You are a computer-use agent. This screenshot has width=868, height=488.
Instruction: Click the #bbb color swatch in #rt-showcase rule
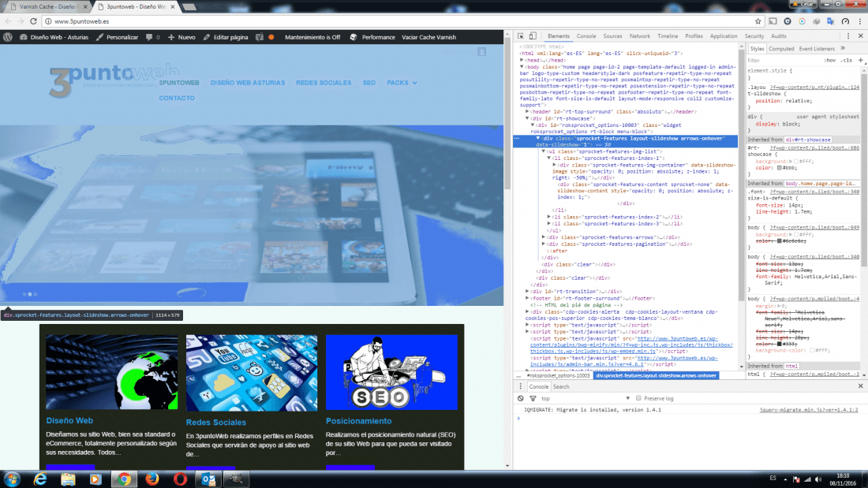779,168
